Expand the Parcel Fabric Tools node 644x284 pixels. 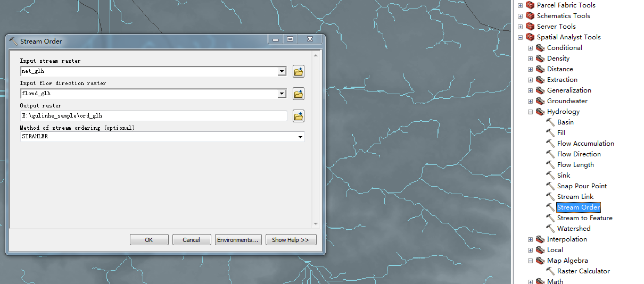coord(520,5)
